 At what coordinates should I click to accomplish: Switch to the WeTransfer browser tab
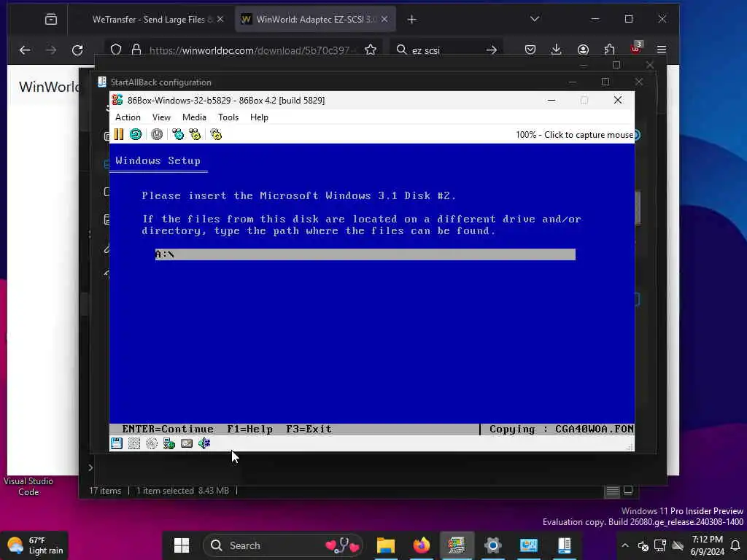pyautogui.click(x=152, y=20)
